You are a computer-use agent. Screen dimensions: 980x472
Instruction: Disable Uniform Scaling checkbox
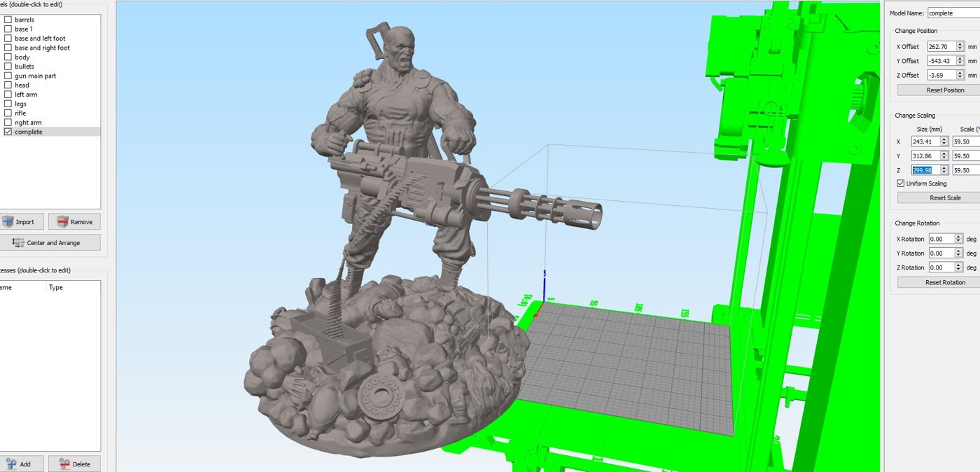click(901, 183)
